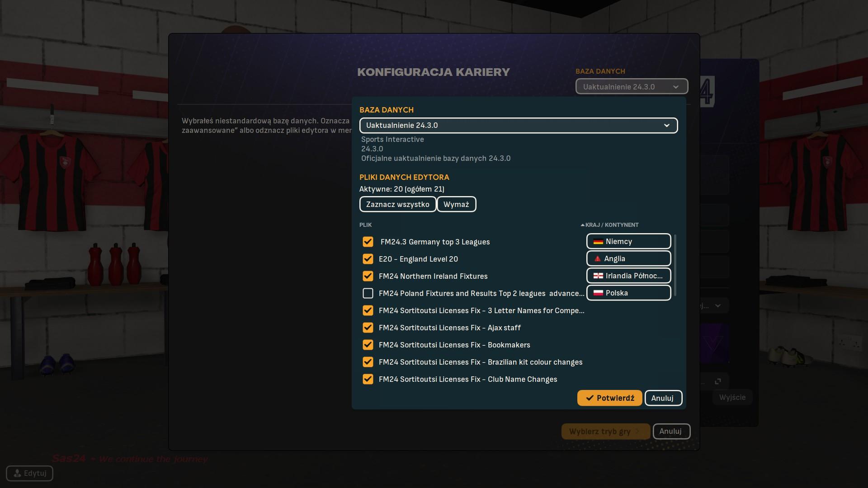Click the chevron in popup database dropdown
868x488 pixels.
[666, 126]
